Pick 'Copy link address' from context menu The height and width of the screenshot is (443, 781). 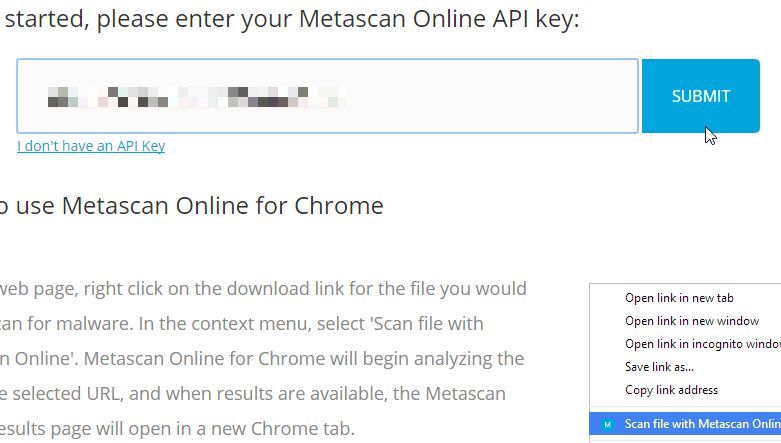point(671,390)
